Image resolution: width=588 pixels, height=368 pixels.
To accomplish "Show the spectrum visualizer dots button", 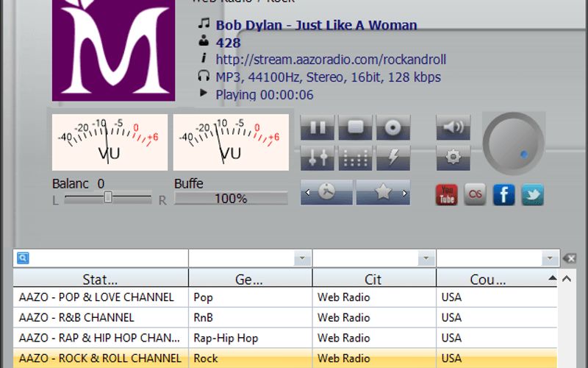I will click(356, 158).
